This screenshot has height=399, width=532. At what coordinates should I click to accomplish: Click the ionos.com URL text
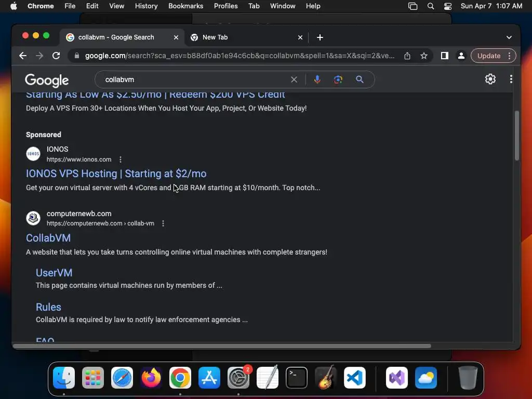coord(79,159)
